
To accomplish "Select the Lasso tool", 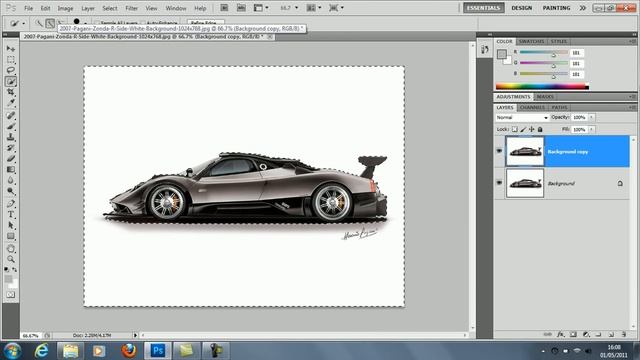I will pyautogui.click(x=11, y=70).
